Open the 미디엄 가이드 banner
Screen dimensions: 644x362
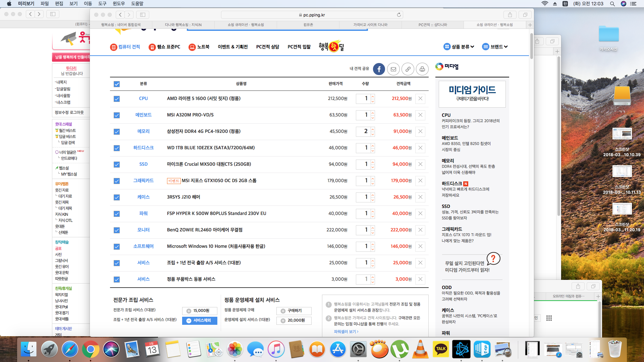pyautogui.click(x=472, y=94)
